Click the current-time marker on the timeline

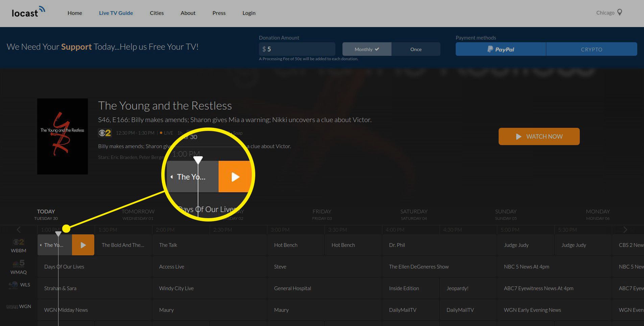[58, 233]
